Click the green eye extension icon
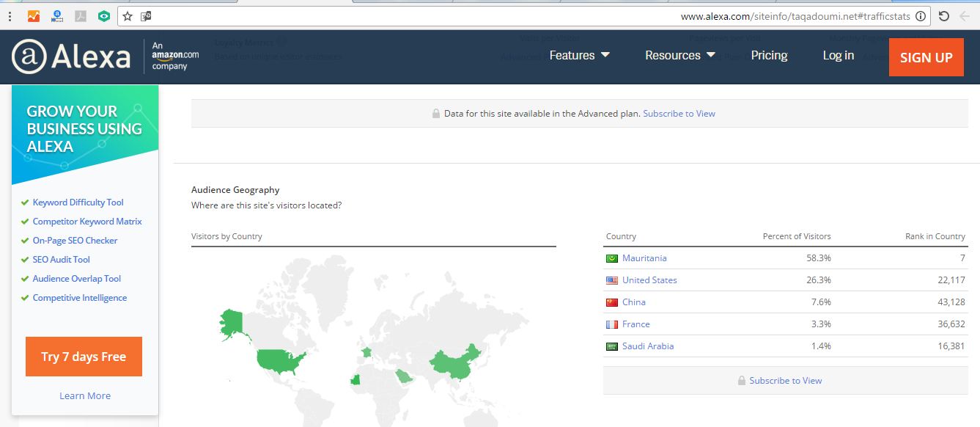Viewport: 980px width, 427px height. [104, 16]
